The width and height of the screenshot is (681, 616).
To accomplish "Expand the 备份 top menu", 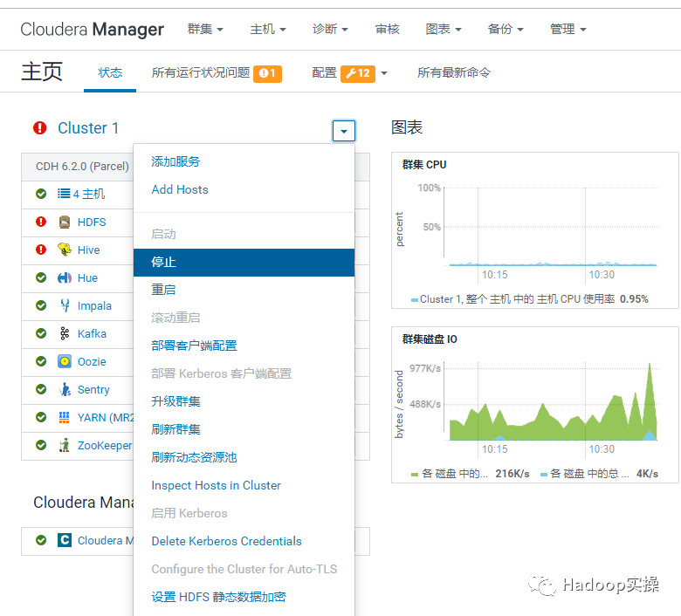I will pyautogui.click(x=506, y=29).
